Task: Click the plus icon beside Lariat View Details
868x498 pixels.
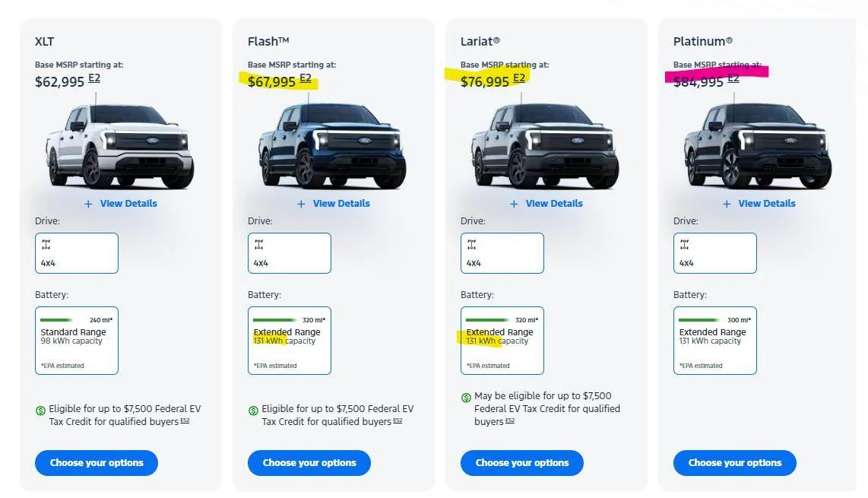Action: tap(514, 204)
